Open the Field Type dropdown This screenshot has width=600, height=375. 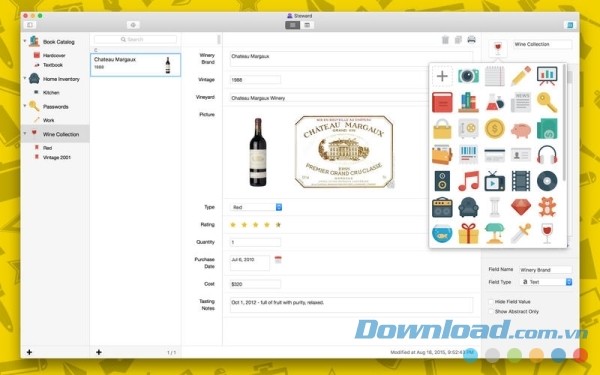(546, 282)
